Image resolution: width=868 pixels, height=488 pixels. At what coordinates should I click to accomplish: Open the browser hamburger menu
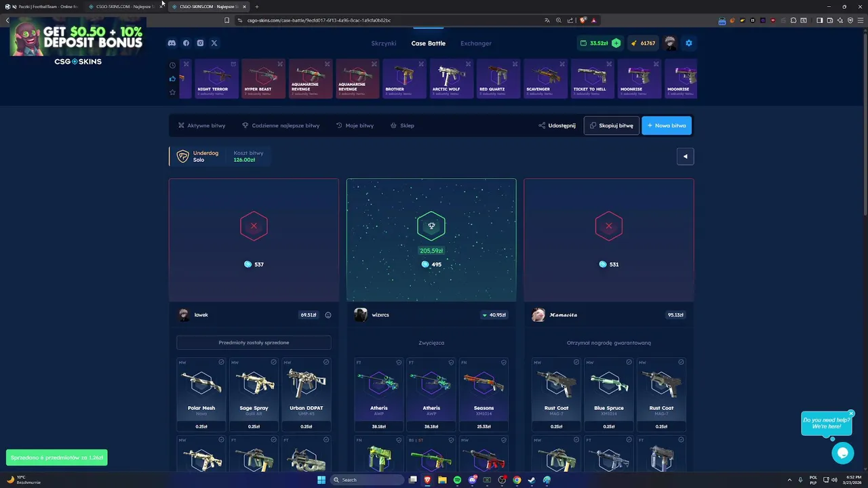(x=859, y=20)
